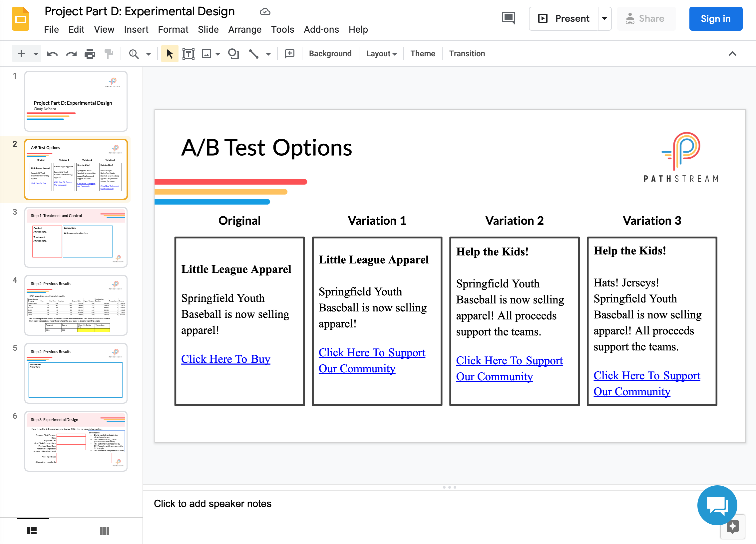756x544 pixels.
Task: Open the comment history icon
Action: [508, 18]
